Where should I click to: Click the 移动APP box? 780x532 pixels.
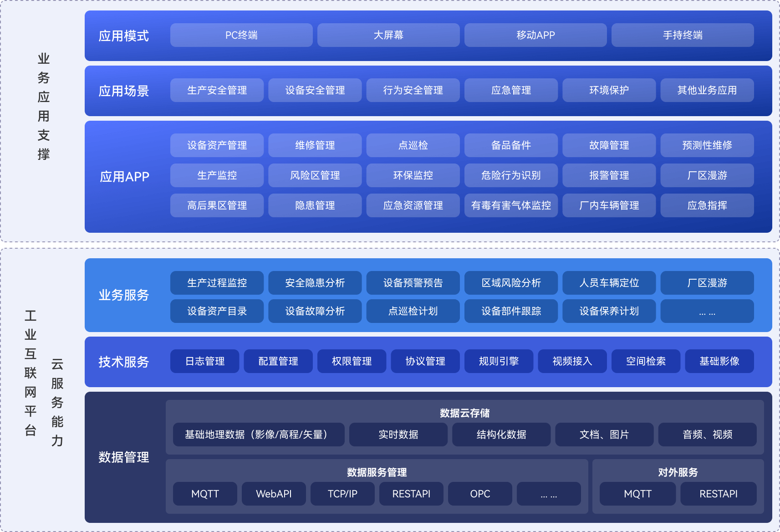[x=535, y=35]
